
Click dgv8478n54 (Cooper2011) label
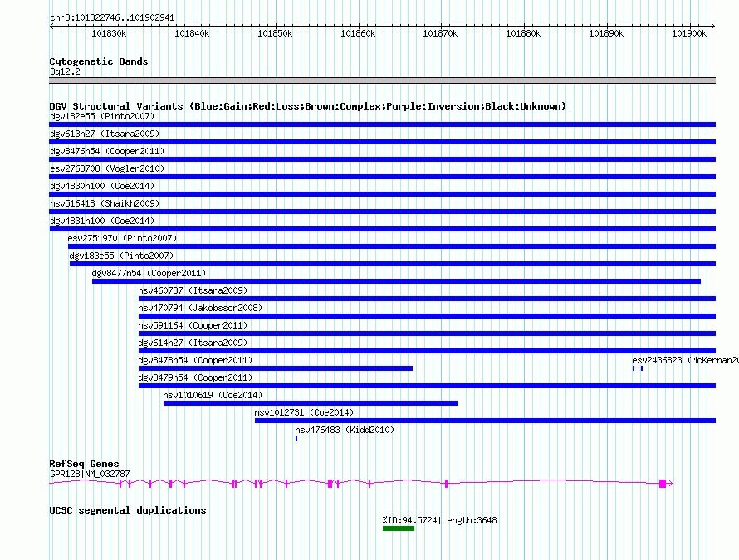pos(196,360)
